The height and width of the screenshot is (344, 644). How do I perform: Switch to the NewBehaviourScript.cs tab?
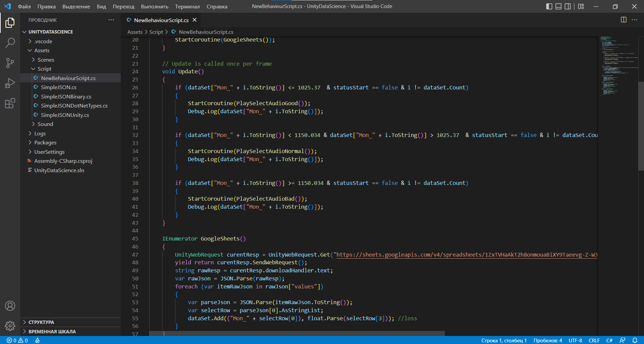coord(161,20)
